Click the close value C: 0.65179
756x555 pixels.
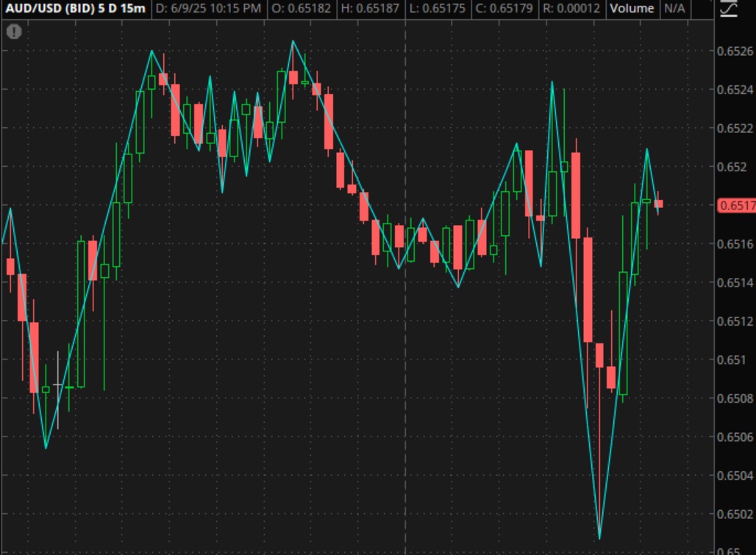pyautogui.click(x=504, y=9)
